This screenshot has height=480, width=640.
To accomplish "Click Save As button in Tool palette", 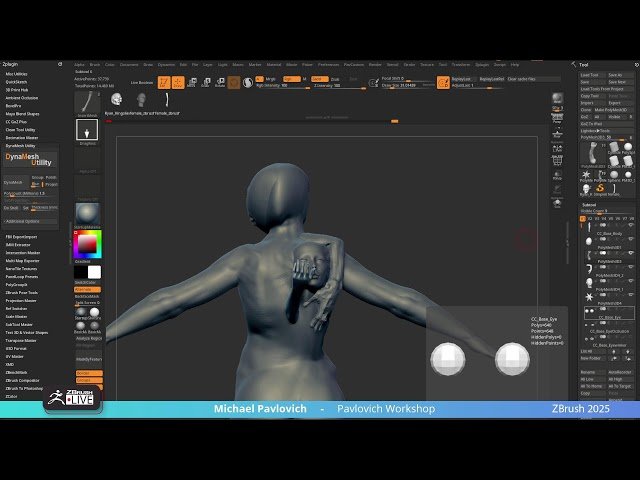I will coord(621,75).
